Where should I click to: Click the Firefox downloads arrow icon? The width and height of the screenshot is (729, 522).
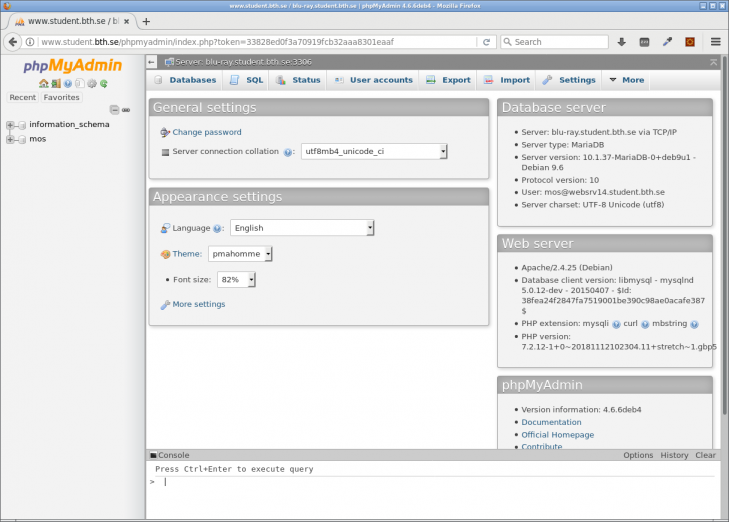pos(622,42)
